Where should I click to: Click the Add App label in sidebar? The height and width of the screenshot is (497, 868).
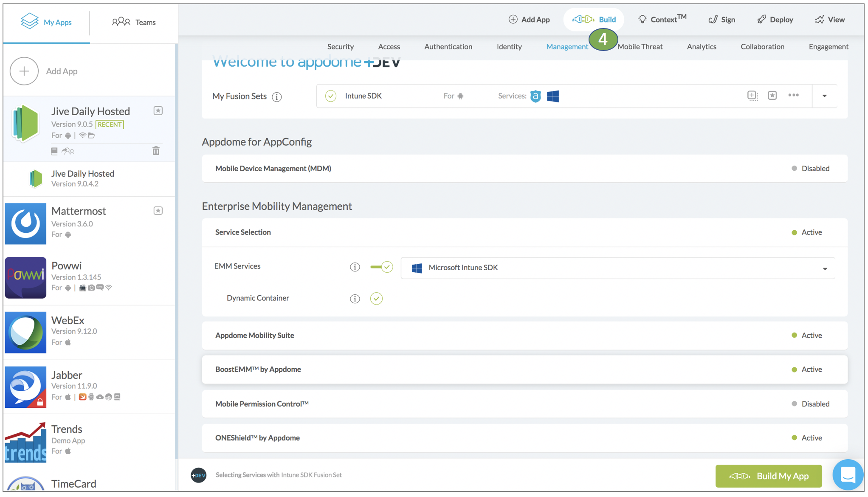click(62, 71)
